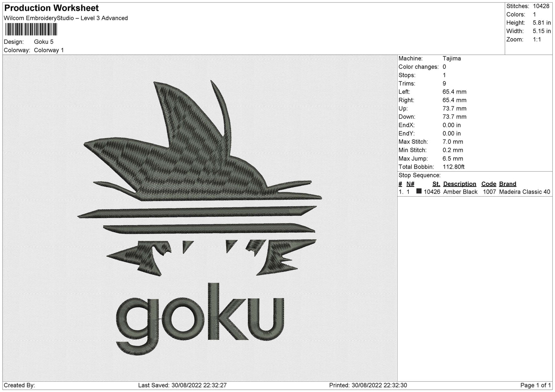Screen dimensions: 555x392
Task: Click the 'Code' column header
Action: pos(489,184)
